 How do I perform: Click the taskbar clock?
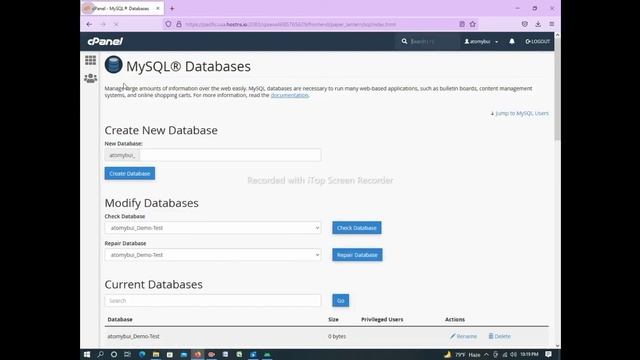click(529, 354)
